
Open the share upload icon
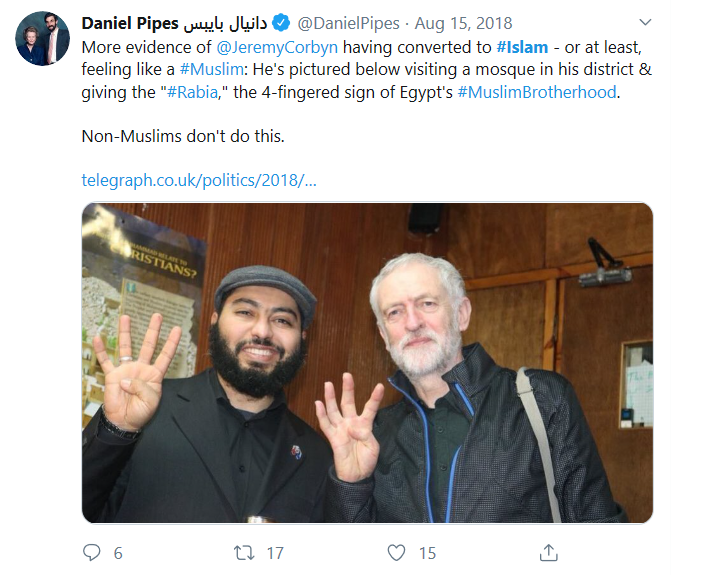click(548, 553)
